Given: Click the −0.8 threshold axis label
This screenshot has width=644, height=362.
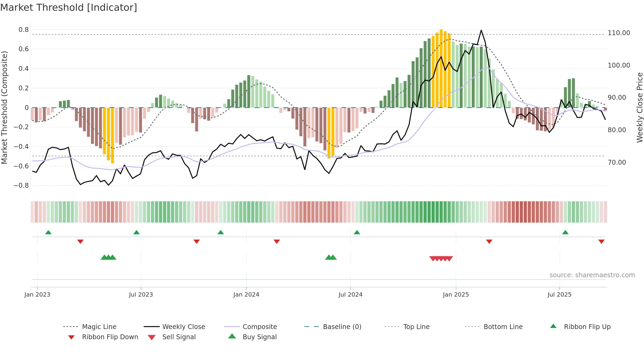Looking at the screenshot, I should point(21,186).
